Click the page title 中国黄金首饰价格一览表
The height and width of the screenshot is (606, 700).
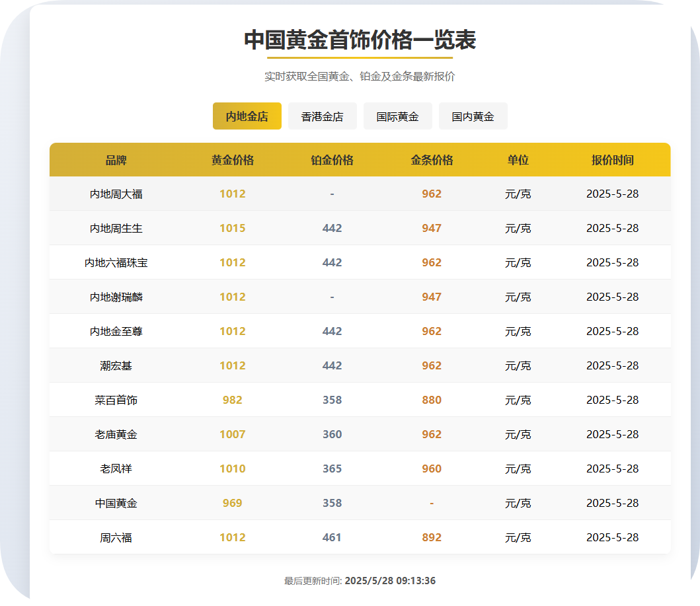(360, 40)
